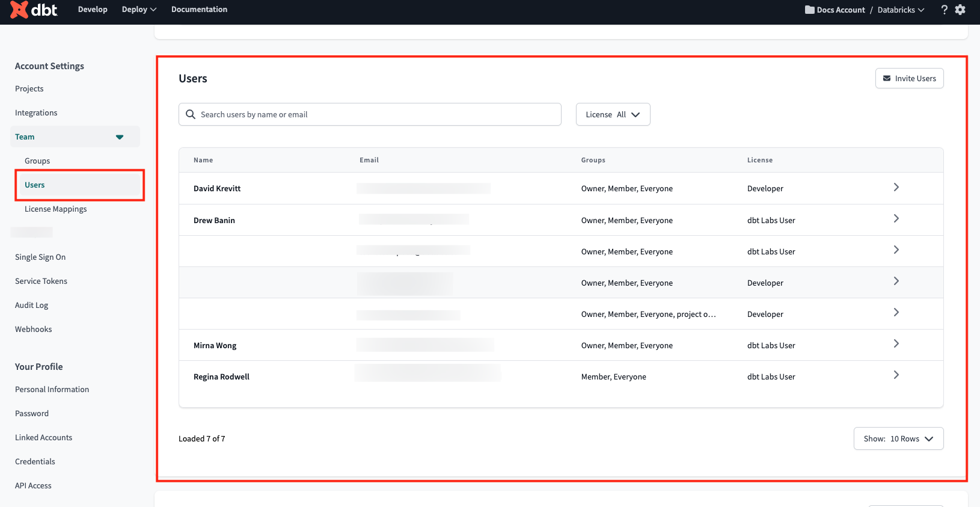The height and width of the screenshot is (507, 980).
Task: Open API Access page
Action: 33,485
